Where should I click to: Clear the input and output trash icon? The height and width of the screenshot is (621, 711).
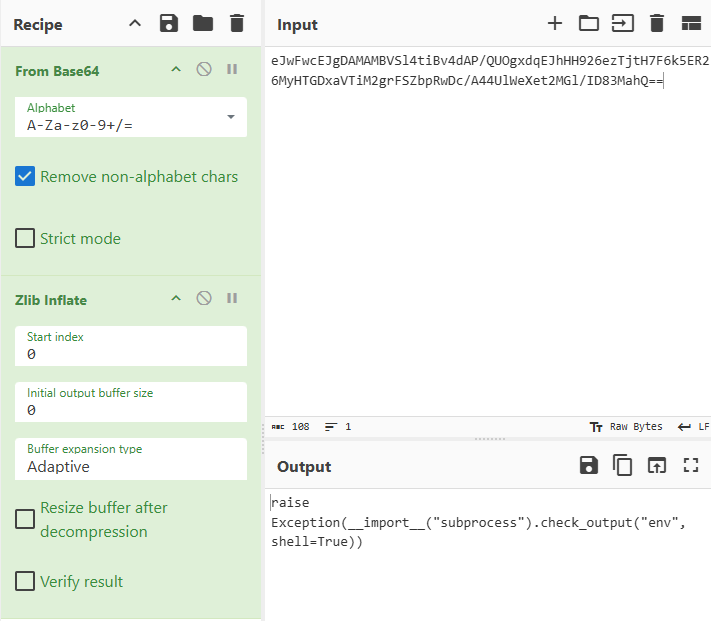657,23
